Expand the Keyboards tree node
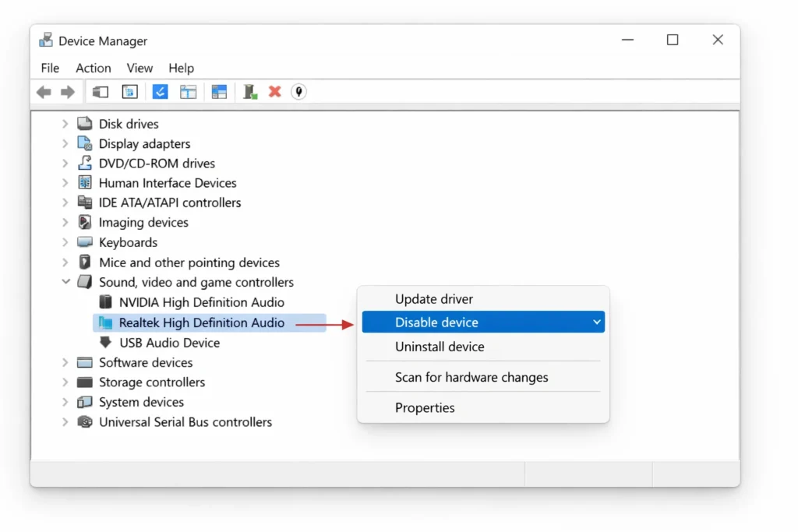798x532 pixels. 65,242
